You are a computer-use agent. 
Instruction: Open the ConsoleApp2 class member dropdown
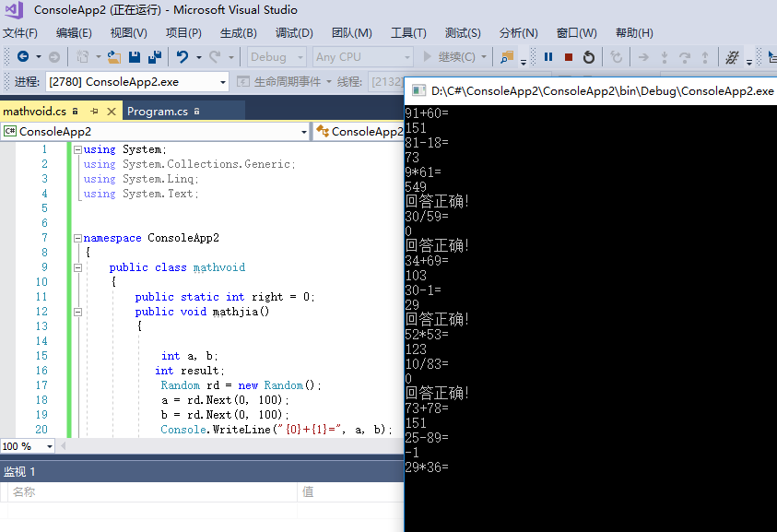[x=359, y=132]
